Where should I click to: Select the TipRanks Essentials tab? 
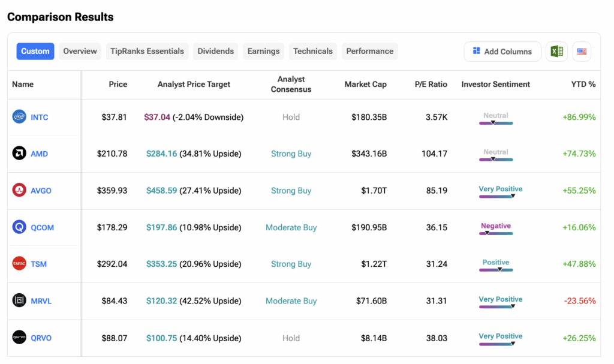click(x=147, y=51)
